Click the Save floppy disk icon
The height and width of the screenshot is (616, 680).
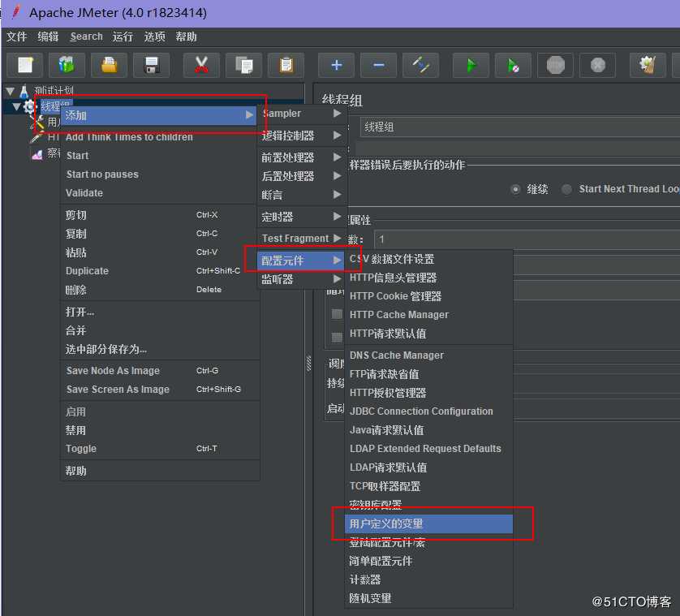[151, 66]
